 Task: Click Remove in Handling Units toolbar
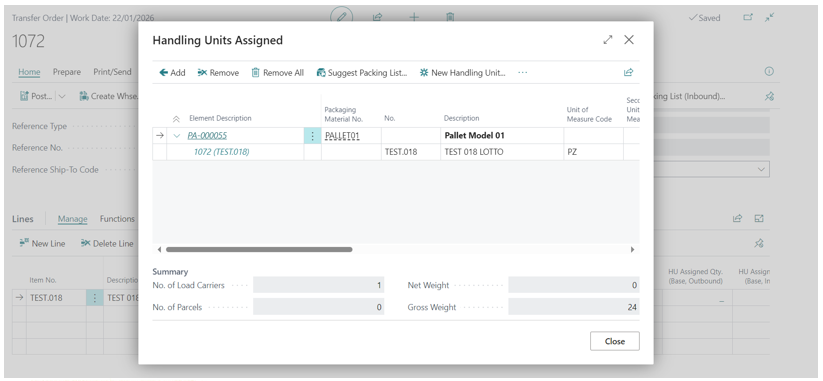218,73
